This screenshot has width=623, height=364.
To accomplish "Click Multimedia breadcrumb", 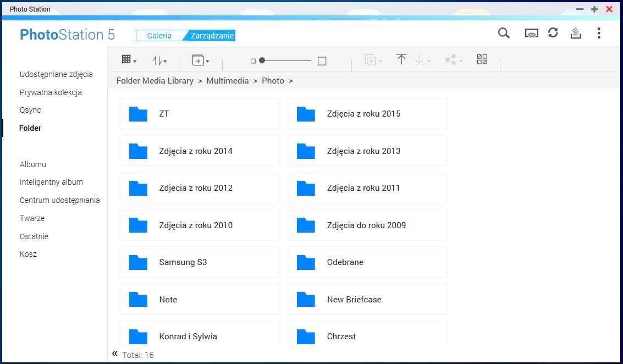I will pyautogui.click(x=227, y=81).
